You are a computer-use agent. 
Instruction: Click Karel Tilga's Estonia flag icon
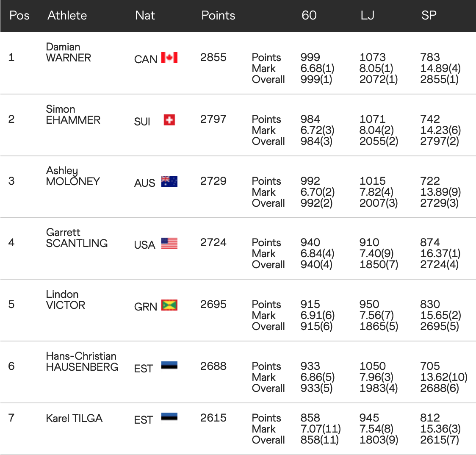[169, 417]
